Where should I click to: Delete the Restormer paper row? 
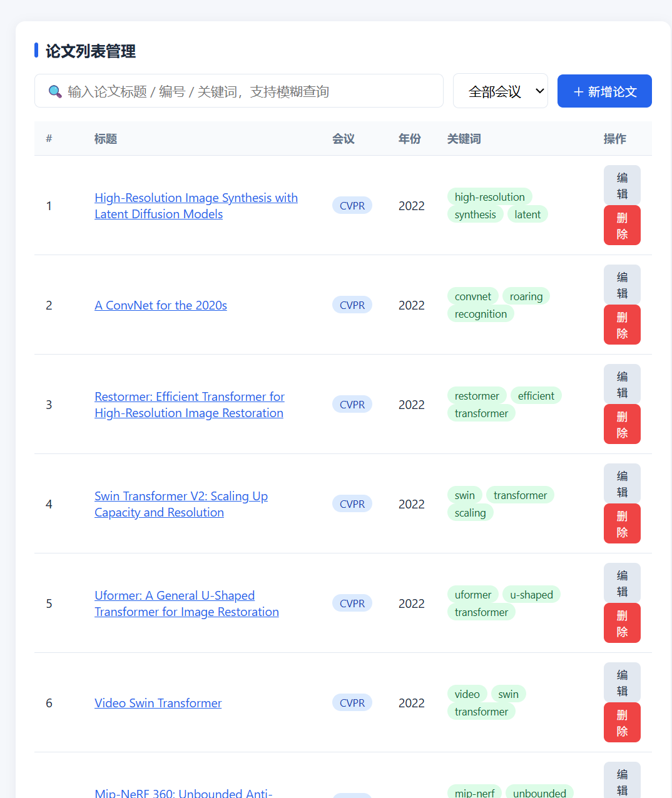622,424
